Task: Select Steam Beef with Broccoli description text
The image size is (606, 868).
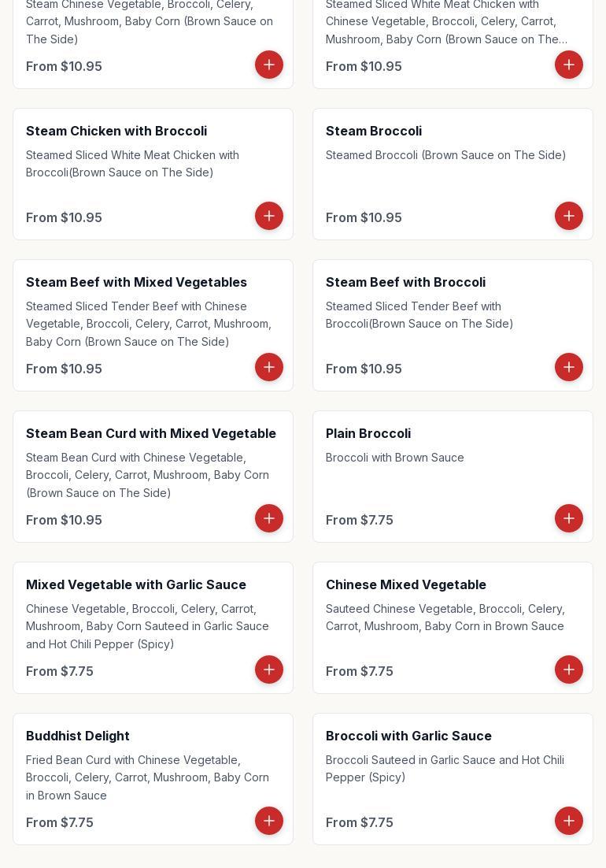Action: tap(419, 315)
